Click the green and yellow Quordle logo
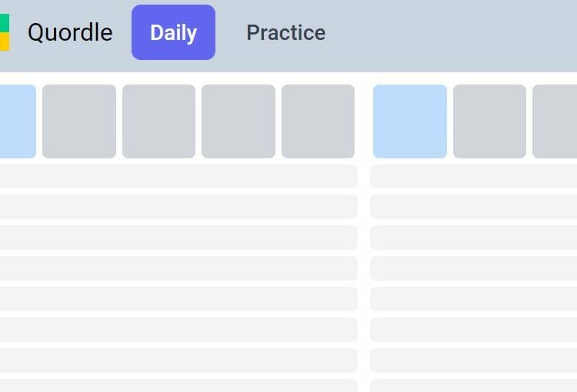 pyautogui.click(x=5, y=32)
